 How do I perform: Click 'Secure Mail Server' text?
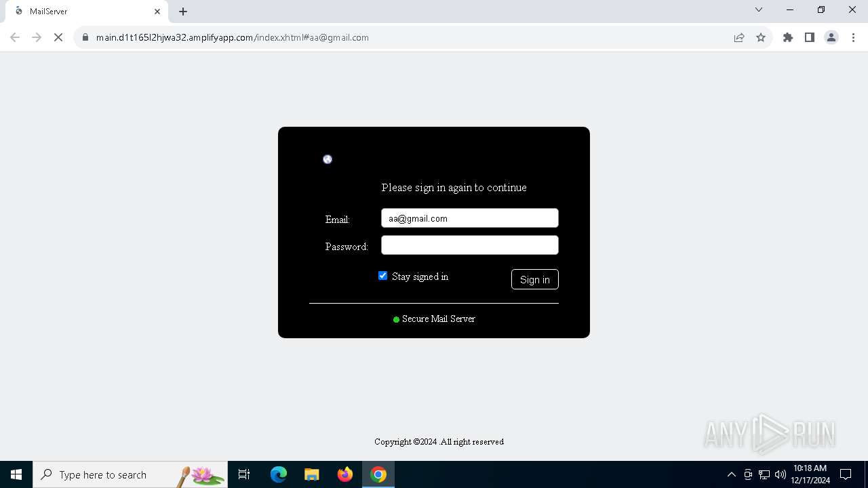click(439, 319)
